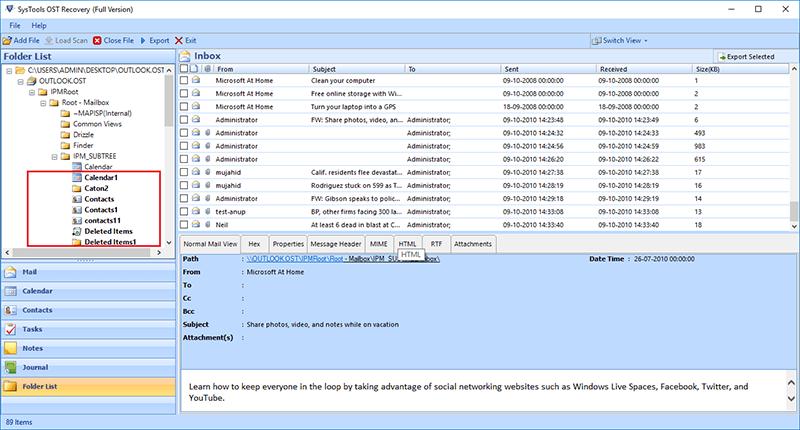Check the 'Rodriguez stuck on 599' checkbox
800x430 pixels.
click(184, 185)
